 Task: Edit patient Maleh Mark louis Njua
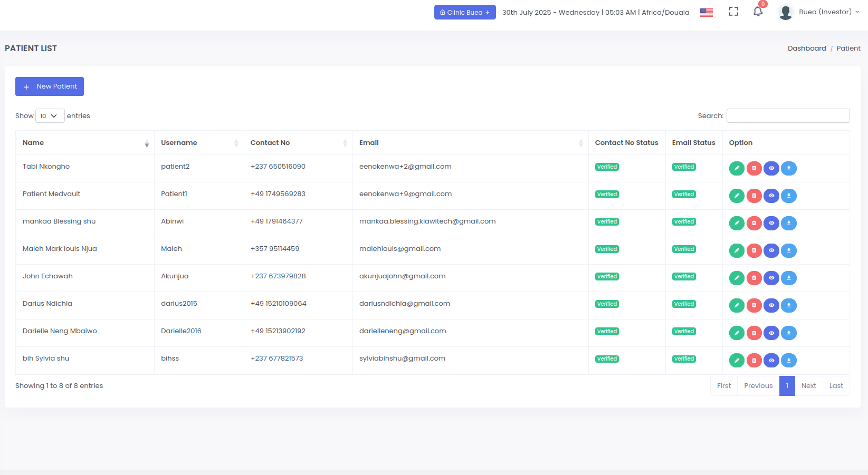pyautogui.click(x=737, y=250)
